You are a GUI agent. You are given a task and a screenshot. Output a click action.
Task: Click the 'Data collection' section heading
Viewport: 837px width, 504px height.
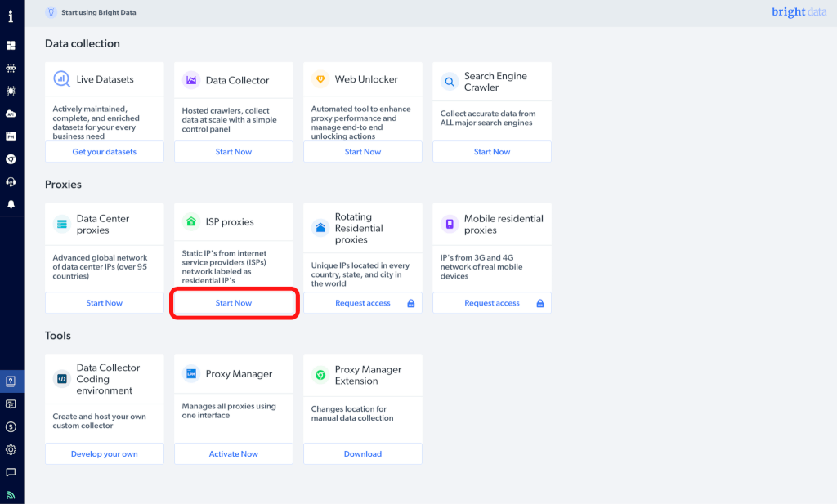click(83, 44)
